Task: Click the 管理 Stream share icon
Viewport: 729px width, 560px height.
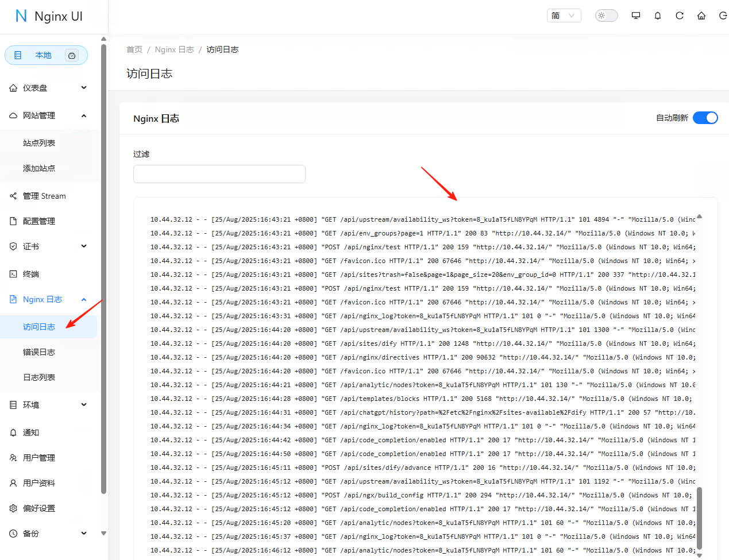Action: [13, 196]
